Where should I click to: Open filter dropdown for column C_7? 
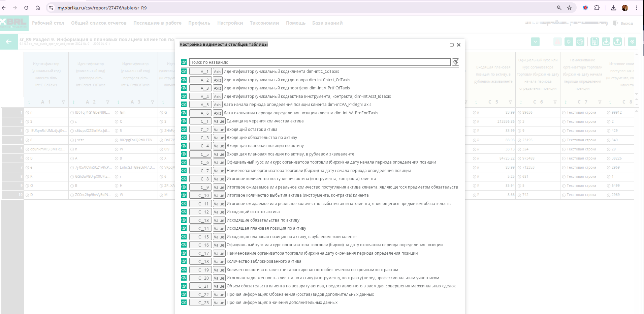click(600, 102)
